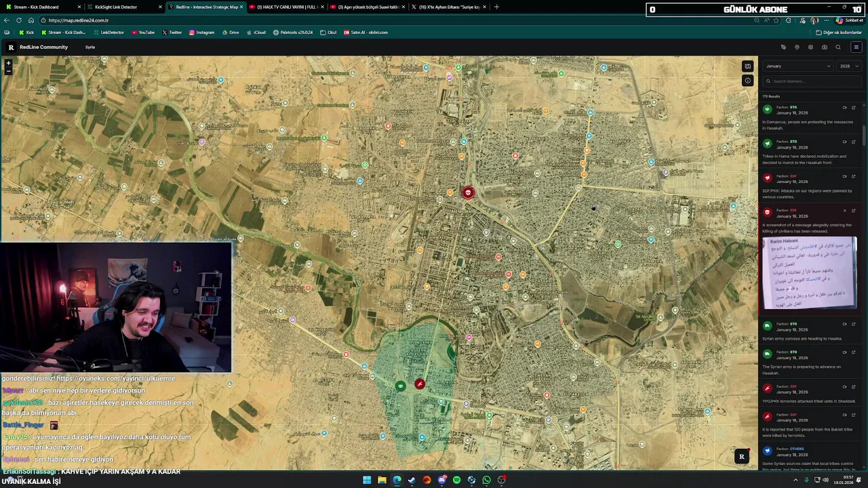The image size is (868, 488).
Task: Open the 2026 year dropdown
Action: [x=849, y=66]
